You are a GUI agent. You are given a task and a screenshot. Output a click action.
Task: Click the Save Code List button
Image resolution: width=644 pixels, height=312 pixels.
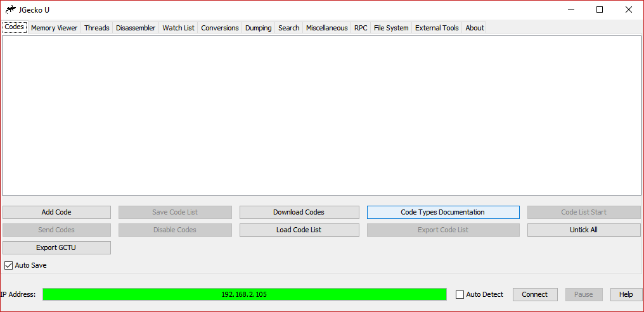(x=175, y=213)
